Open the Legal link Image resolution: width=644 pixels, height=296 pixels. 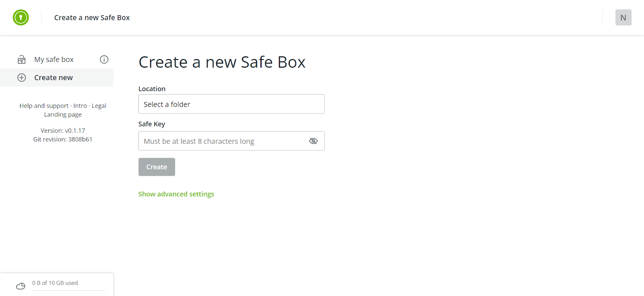point(99,106)
